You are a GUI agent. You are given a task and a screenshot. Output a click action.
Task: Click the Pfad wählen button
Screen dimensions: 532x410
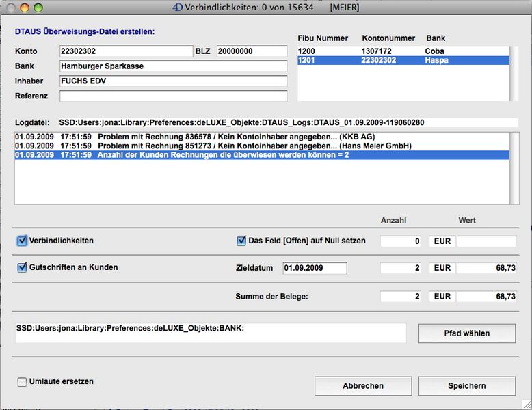point(467,333)
